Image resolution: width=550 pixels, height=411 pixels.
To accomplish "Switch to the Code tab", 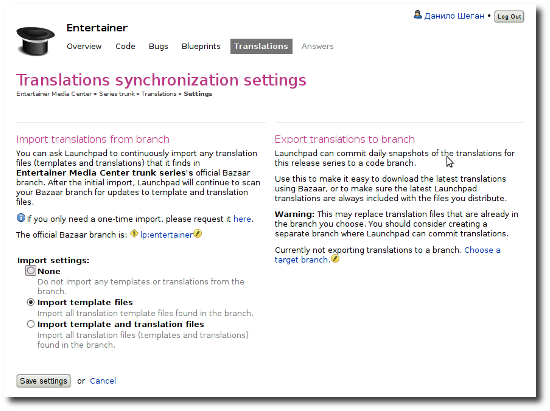I will click(125, 46).
